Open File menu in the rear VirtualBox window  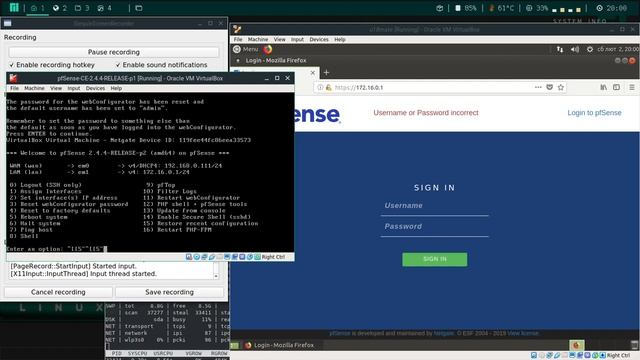238,40
